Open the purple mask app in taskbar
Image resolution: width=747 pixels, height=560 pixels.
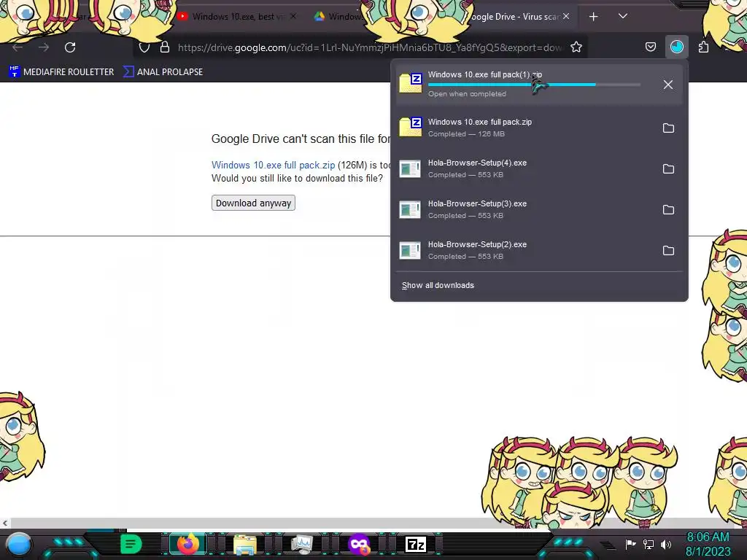click(x=359, y=544)
